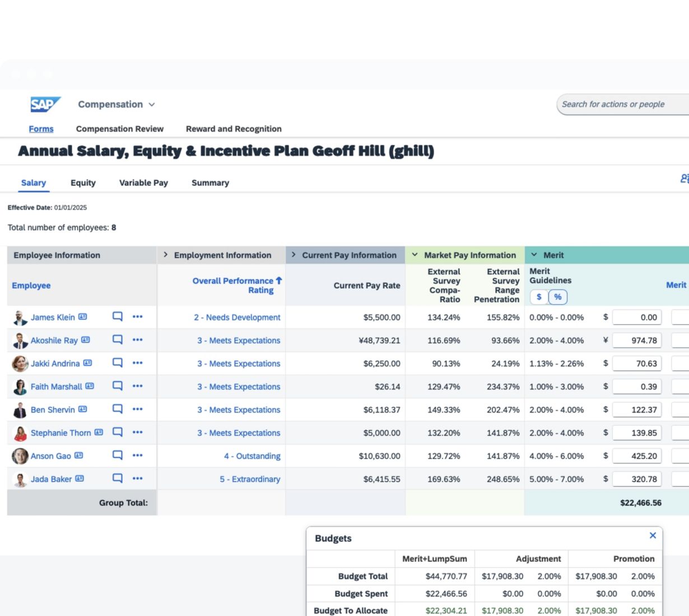This screenshot has height=616, width=689.
Task: Click three-dots menu for Anson Gao
Action: point(138,455)
